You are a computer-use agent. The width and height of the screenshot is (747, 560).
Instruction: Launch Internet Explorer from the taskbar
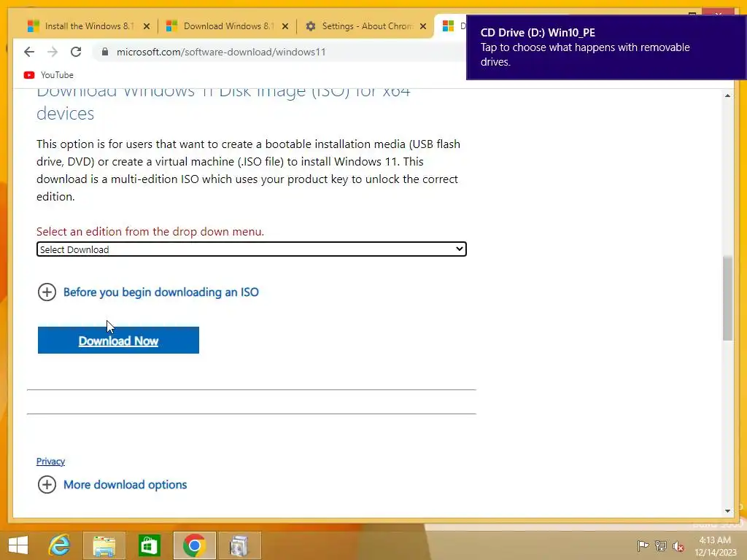pyautogui.click(x=60, y=545)
